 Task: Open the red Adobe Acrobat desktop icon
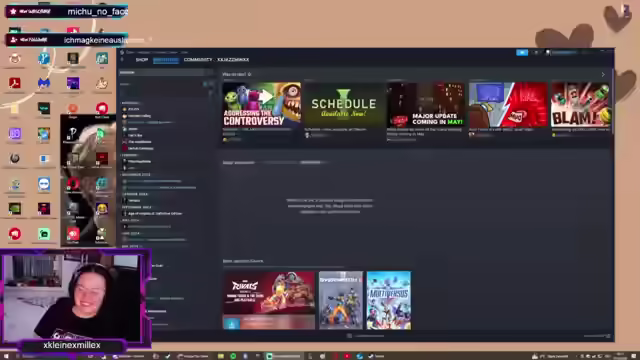15,84
